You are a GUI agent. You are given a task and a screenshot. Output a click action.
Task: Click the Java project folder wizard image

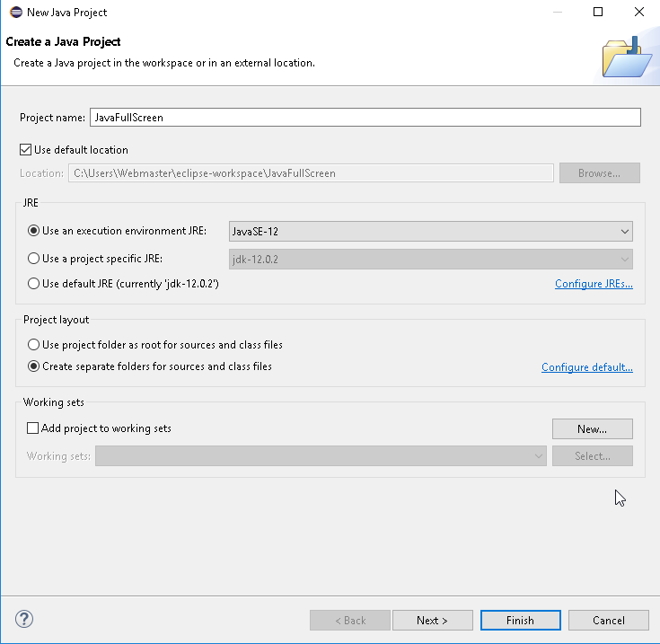[x=626, y=57]
